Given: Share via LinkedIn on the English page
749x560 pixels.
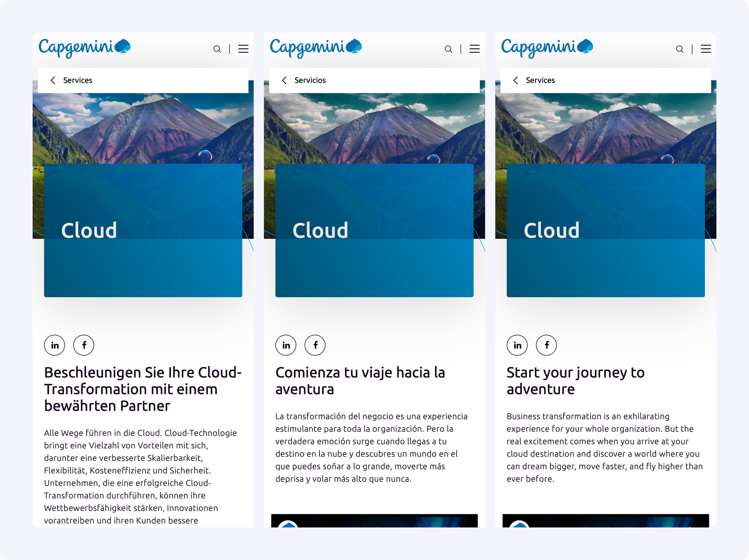Looking at the screenshot, I should point(517,345).
